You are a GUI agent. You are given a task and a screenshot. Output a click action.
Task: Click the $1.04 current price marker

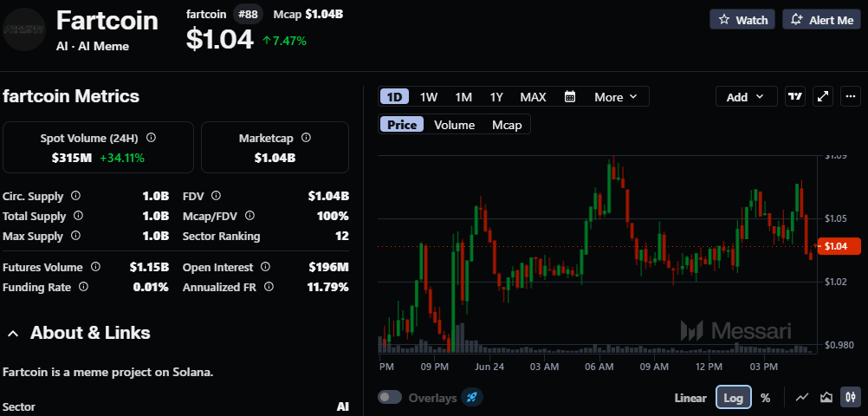click(839, 246)
